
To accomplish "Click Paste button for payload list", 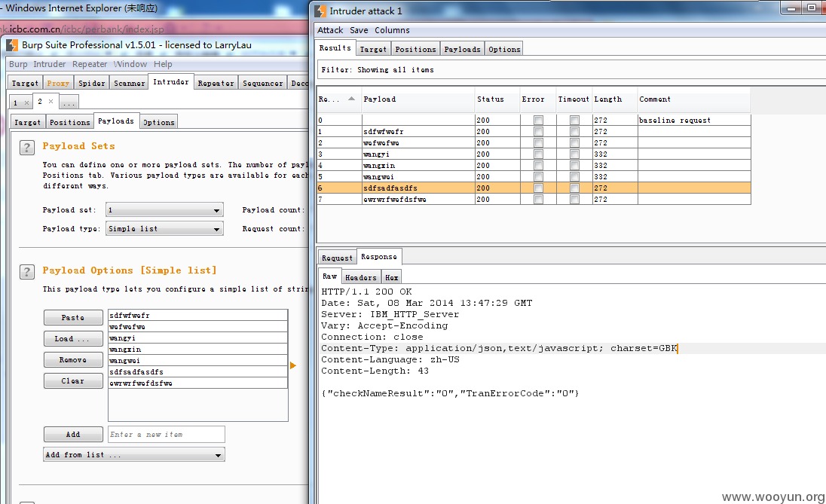I will 72,318.
